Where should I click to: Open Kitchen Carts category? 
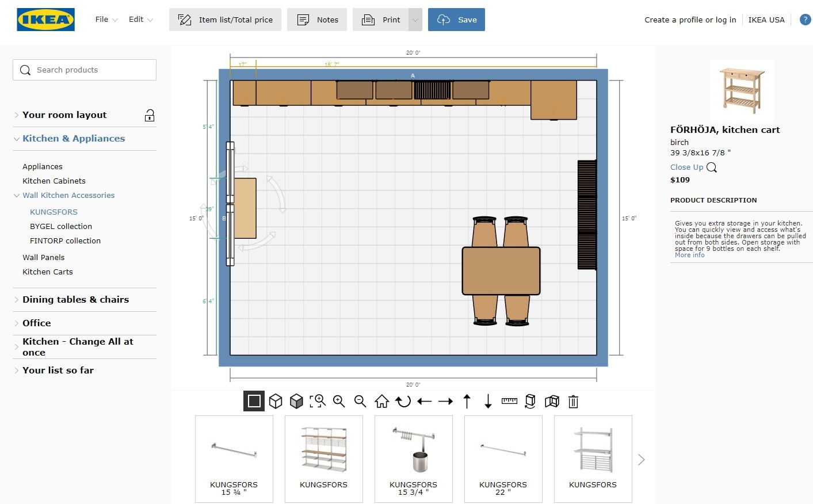click(48, 272)
